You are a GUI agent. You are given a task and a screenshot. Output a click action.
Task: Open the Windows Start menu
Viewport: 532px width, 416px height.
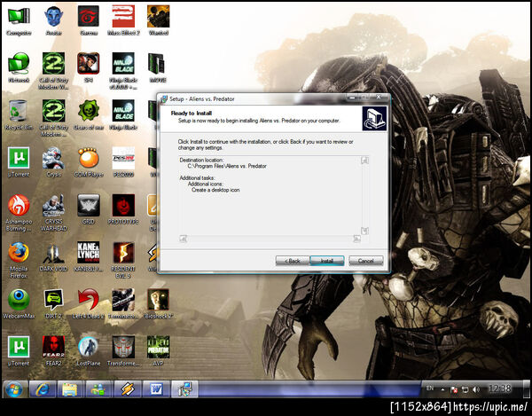click(14, 389)
